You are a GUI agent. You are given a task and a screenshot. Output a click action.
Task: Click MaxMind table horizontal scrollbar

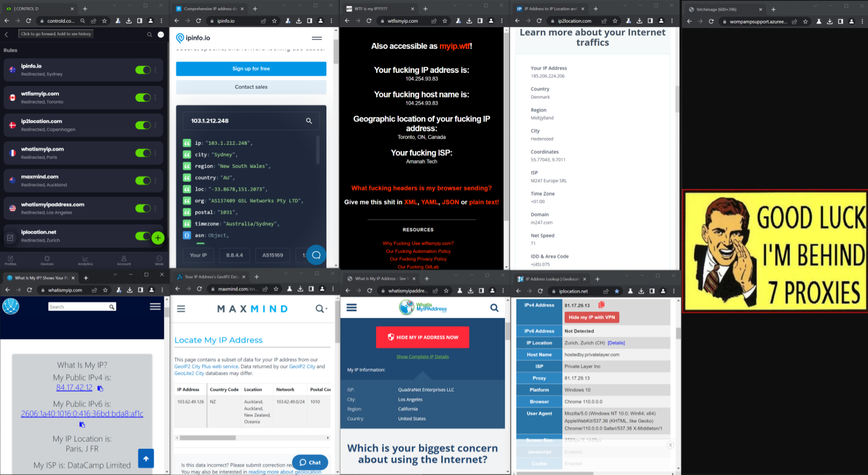coord(207,438)
